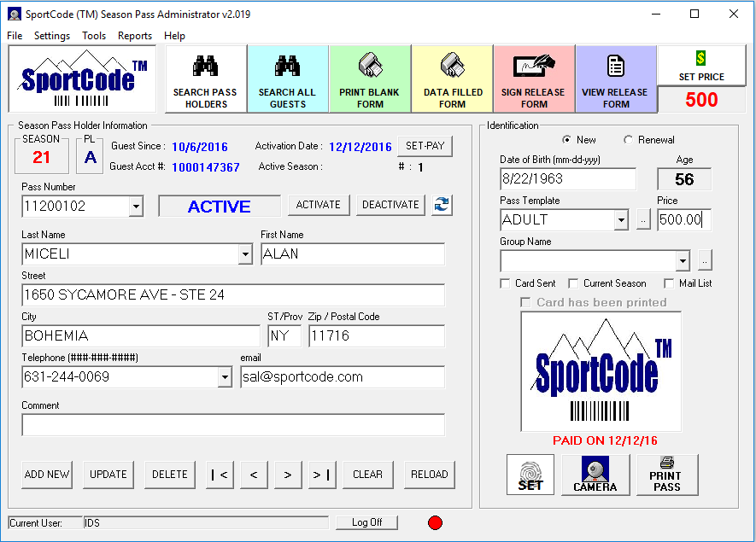The image size is (756, 542).
Task: Go to previous record arrow
Action: tap(254, 475)
